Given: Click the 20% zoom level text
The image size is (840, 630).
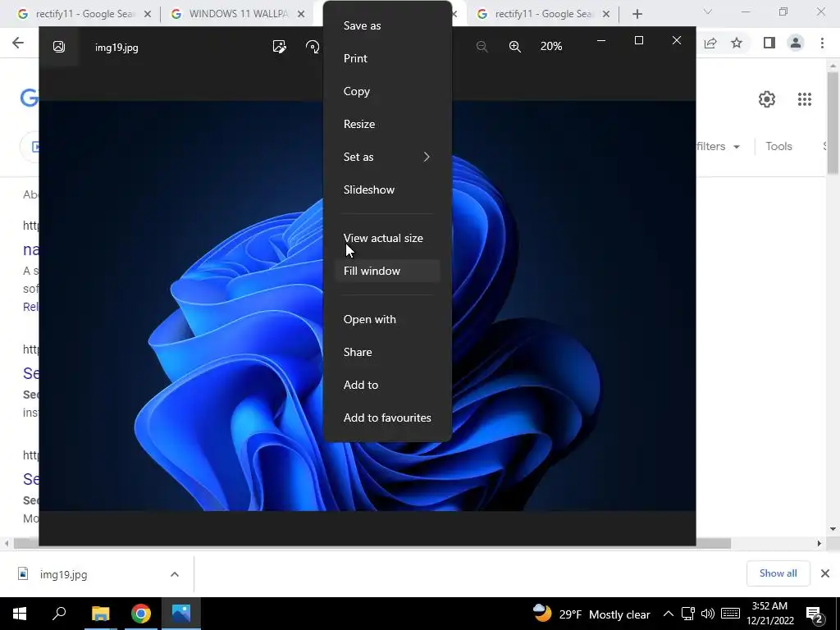Looking at the screenshot, I should point(551,47).
